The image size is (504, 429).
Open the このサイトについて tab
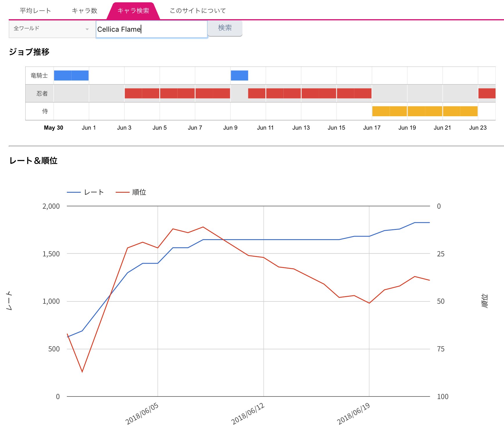pos(197,10)
